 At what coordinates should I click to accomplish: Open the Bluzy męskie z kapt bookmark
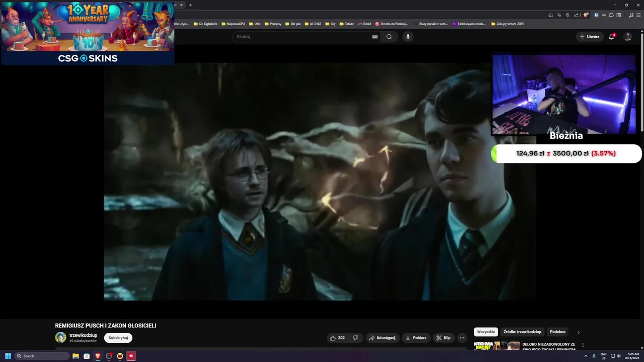click(431, 24)
